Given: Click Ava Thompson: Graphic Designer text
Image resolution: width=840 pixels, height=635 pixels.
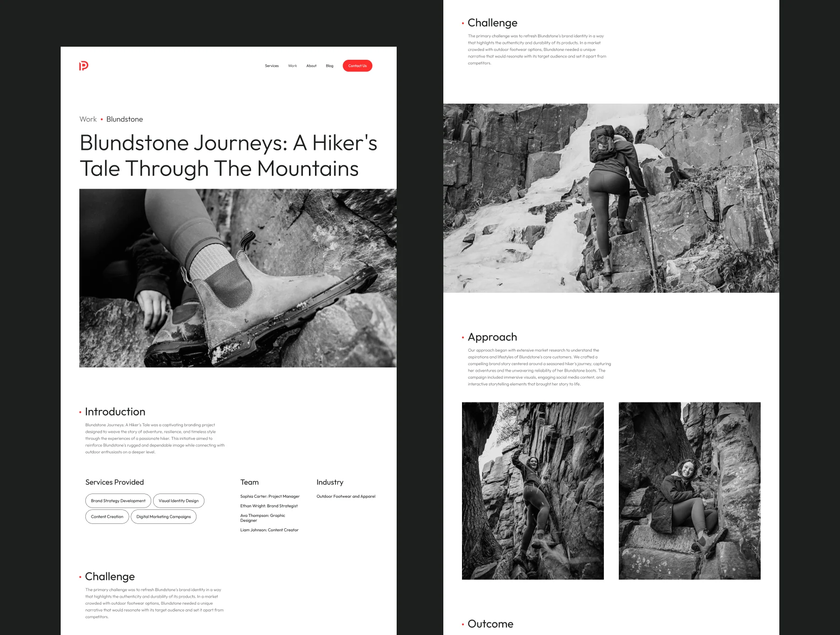Looking at the screenshot, I should [x=263, y=518].
